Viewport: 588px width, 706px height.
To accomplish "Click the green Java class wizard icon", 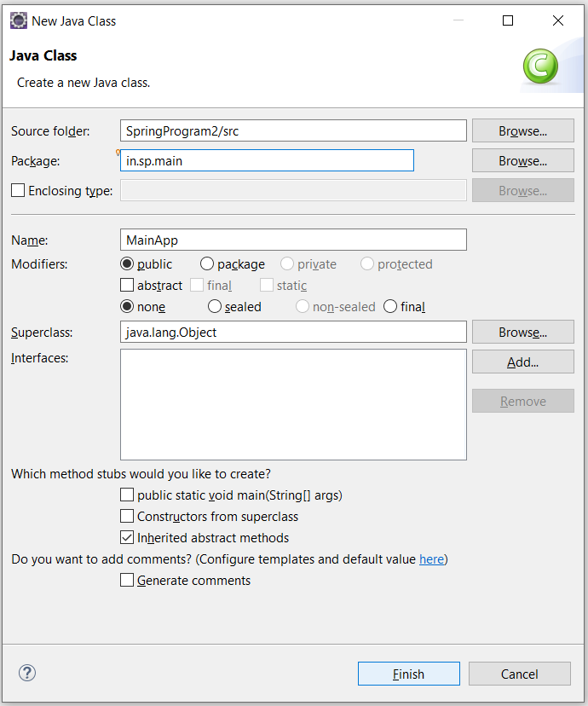I will pyautogui.click(x=540, y=67).
